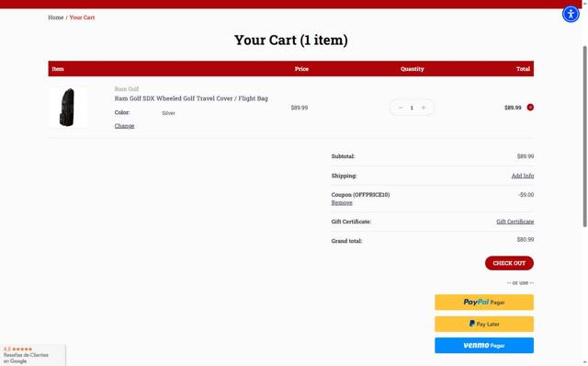Click the Silver color value
The height and width of the screenshot is (366, 588).
tap(168, 113)
